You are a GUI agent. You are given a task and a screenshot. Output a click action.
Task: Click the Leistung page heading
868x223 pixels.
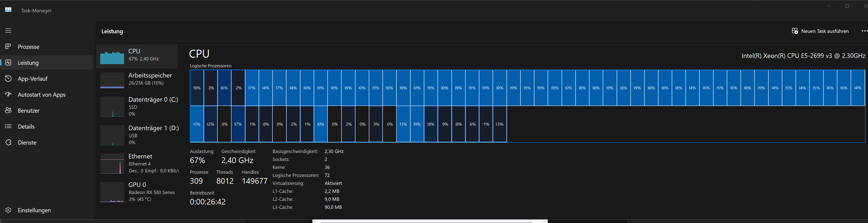112,31
